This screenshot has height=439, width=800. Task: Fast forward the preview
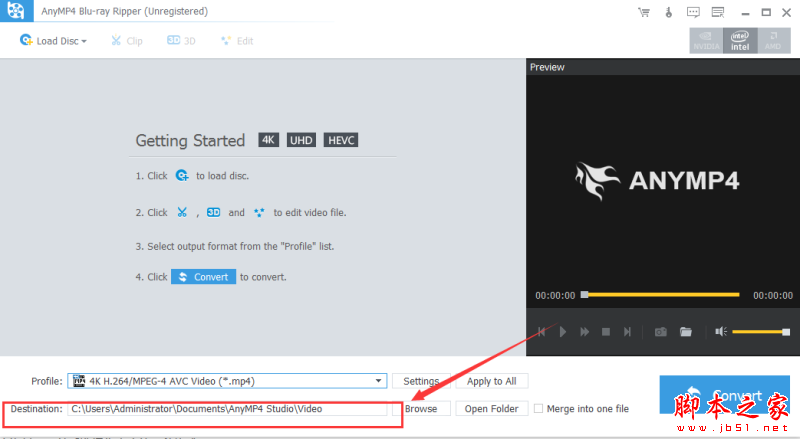[x=584, y=332]
